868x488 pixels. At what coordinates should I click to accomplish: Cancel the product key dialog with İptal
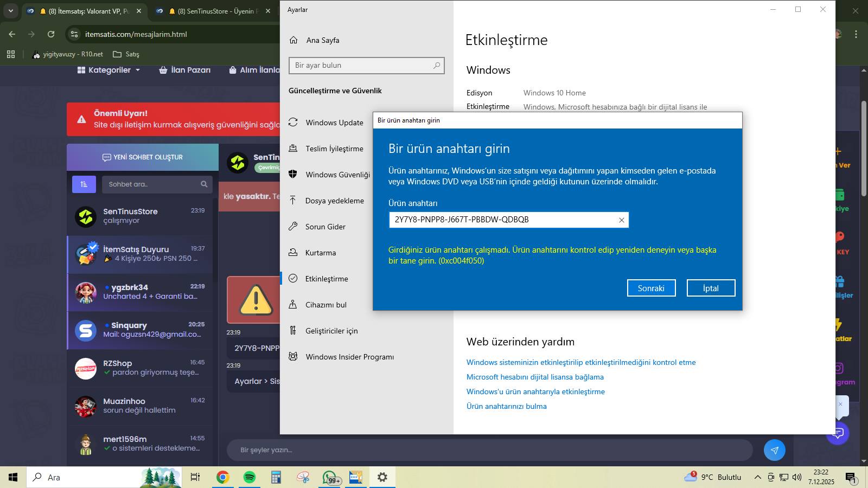711,288
